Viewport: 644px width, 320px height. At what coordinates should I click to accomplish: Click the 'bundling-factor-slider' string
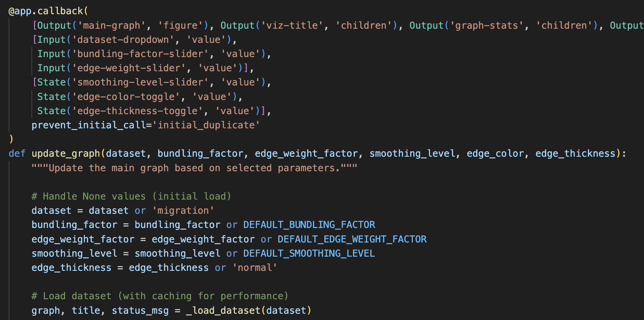click(140, 54)
